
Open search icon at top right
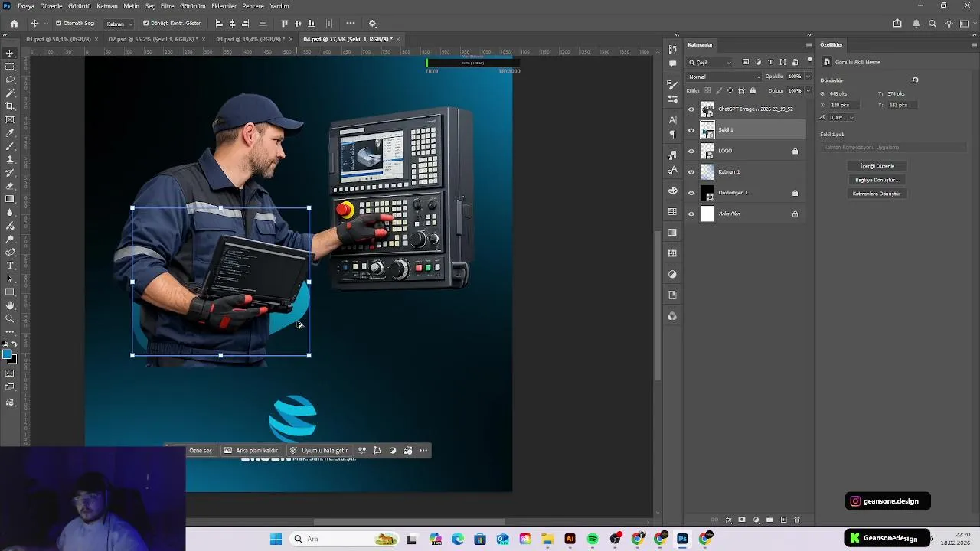[932, 24]
